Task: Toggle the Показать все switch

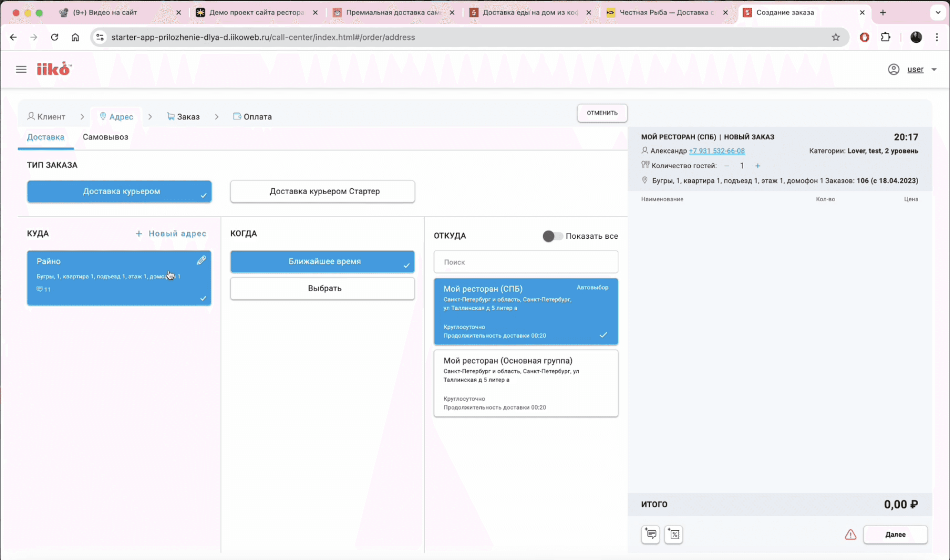Action: pos(552,236)
